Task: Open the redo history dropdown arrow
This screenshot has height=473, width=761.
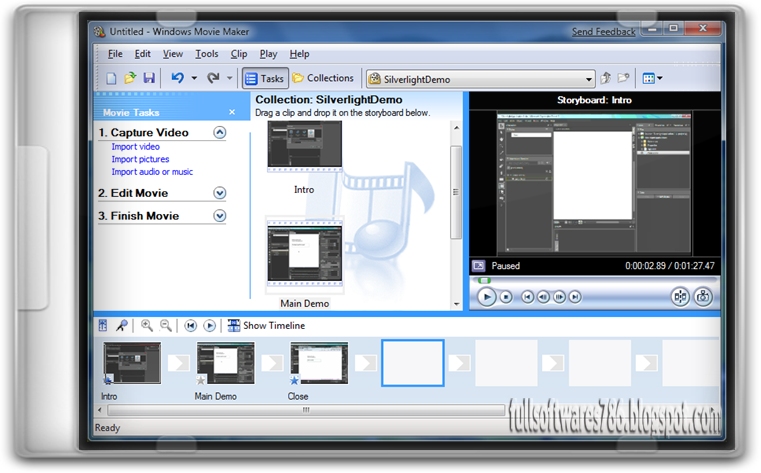Action: click(x=230, y=78)
